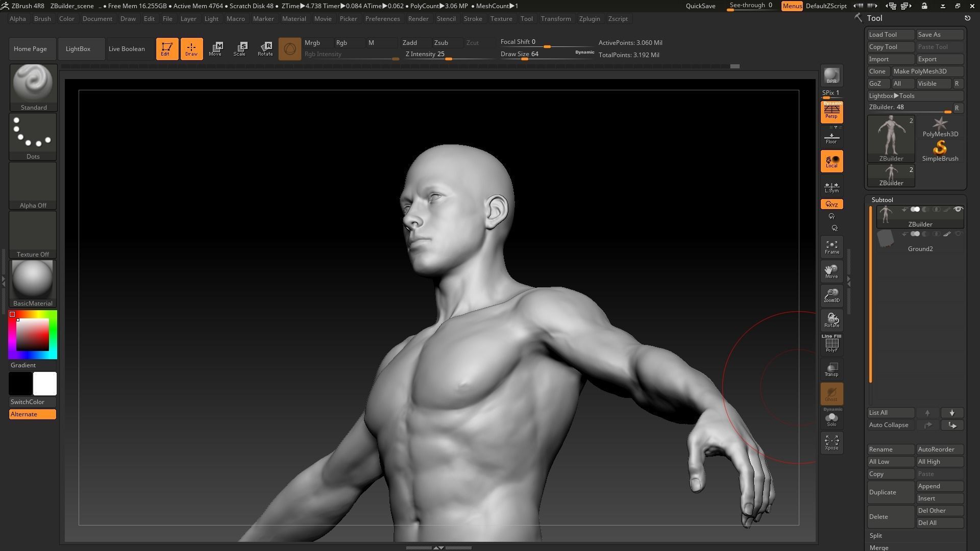Viewport: 980px width, 551px height.
Task: Click the select-down arrow beside List All
Action: coord(952,413)
